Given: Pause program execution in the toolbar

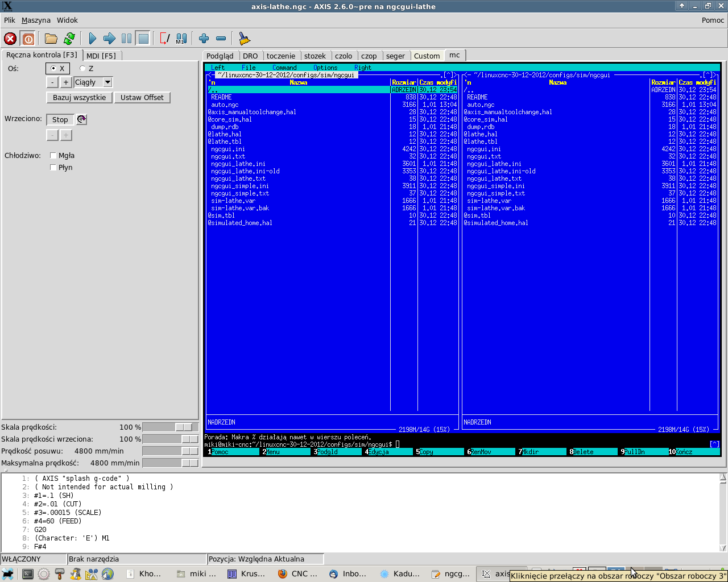Looking at the screenshot, I should tap(126, 39).
